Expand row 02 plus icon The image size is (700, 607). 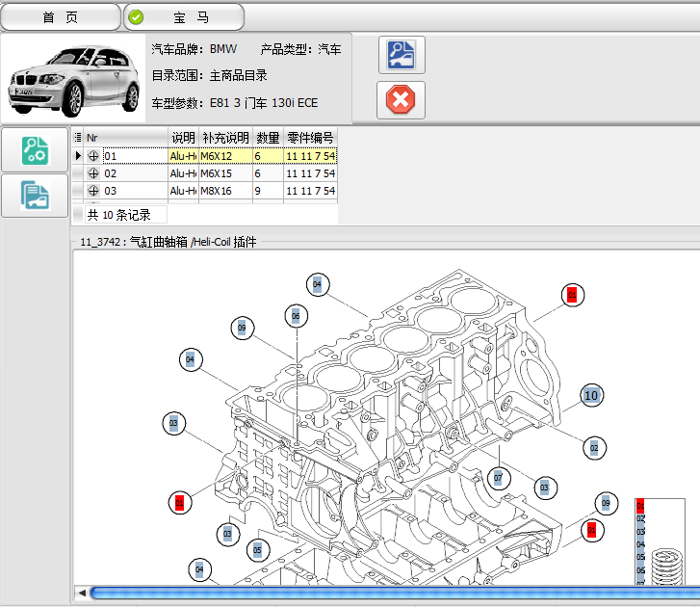click(93, 173)
